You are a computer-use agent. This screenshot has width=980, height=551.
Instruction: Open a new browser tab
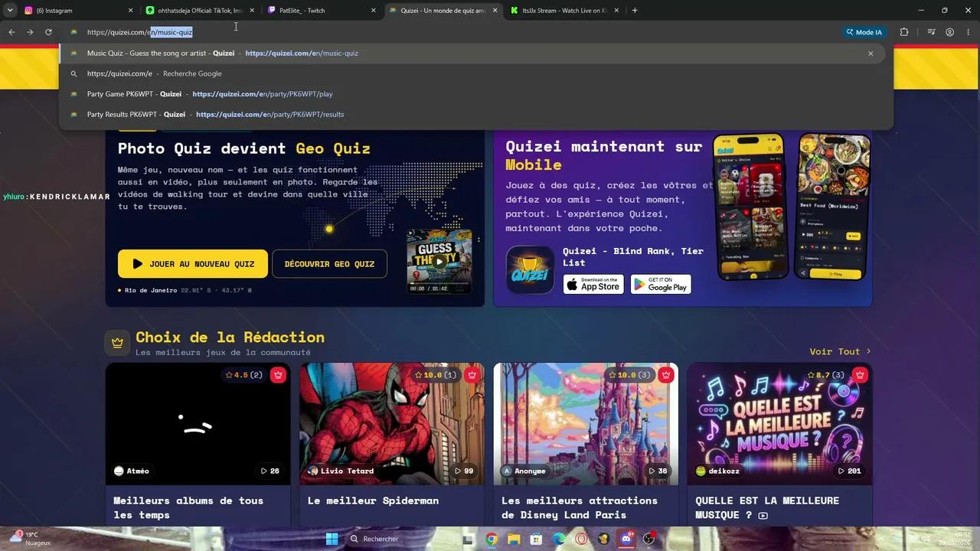click(x=635, y=11)
